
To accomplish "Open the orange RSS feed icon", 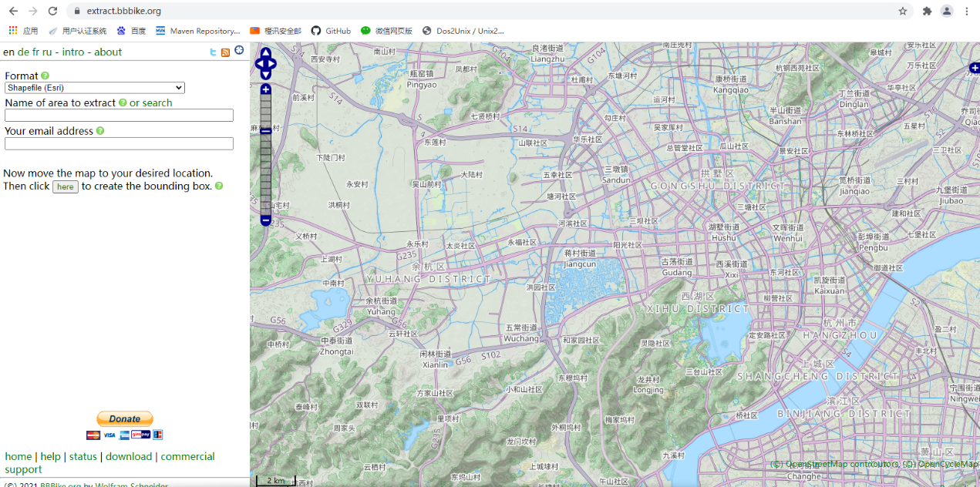I will [x=225, y=52].
